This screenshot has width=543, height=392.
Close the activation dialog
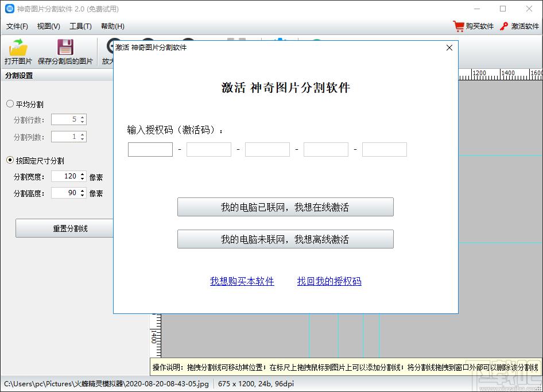(x=449, y=48)
